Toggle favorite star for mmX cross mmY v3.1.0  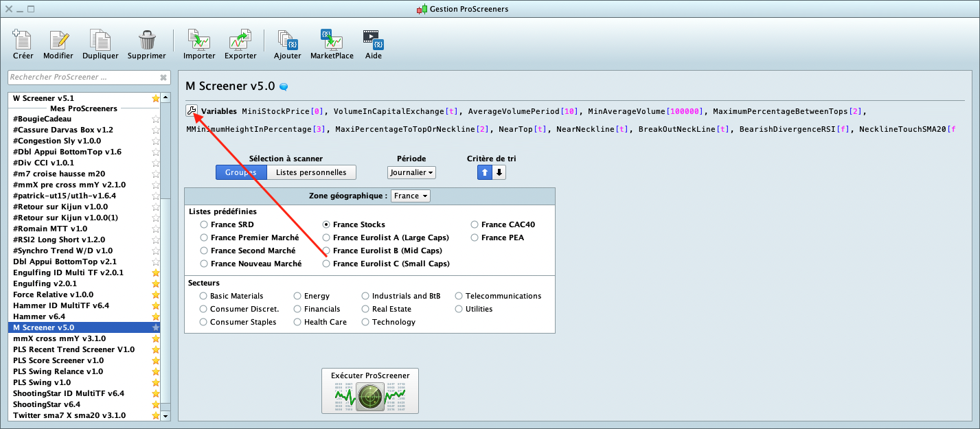155,338
